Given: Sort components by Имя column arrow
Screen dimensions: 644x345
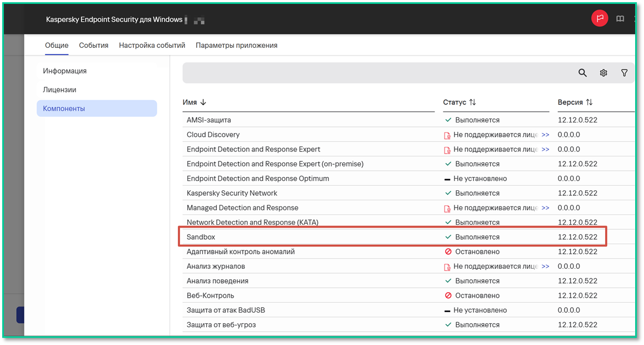Looking at the screenshot, I should pyautogui.click(x=203, y=102).
